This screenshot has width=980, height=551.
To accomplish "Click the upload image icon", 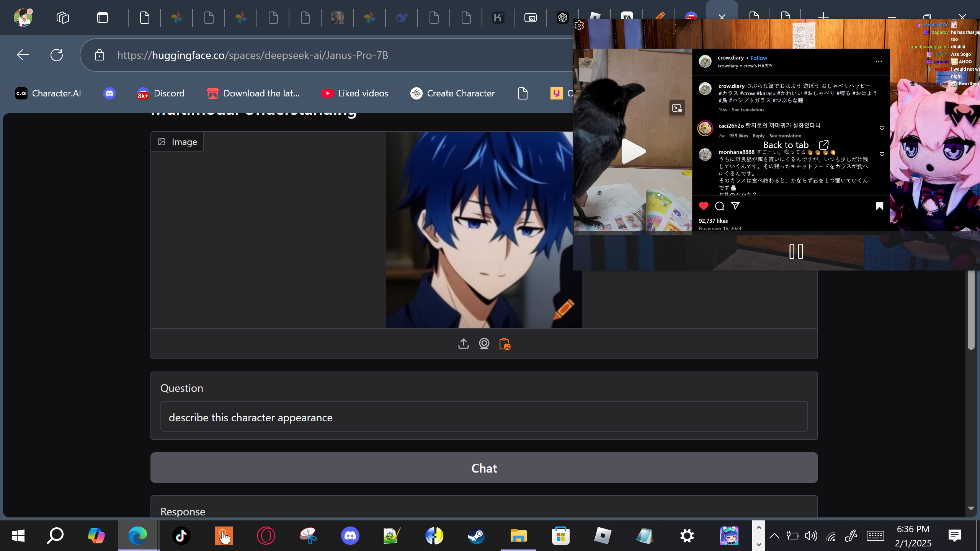I will [x=463, y=344].
